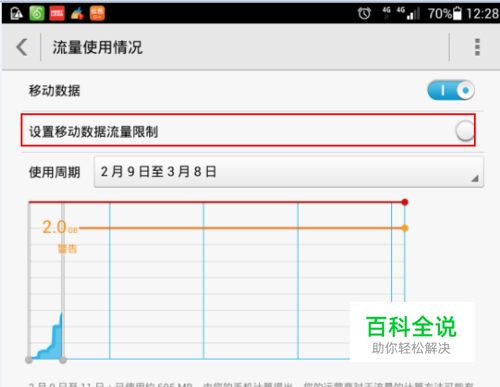Tap the warning document notification icon

click(x=16, y=14)
